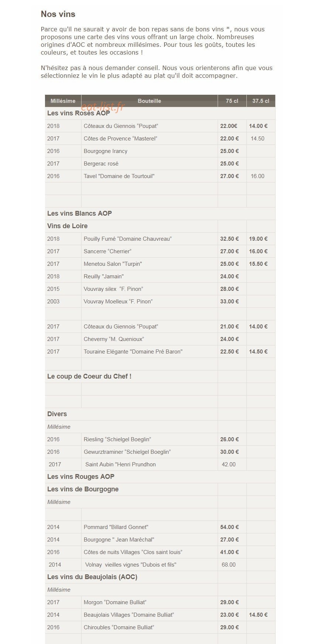Click Pommard "Billard Gonnet" 54.00 € price
The height and width of the screenshot is (644, 332).
click(x=229, y=527)
